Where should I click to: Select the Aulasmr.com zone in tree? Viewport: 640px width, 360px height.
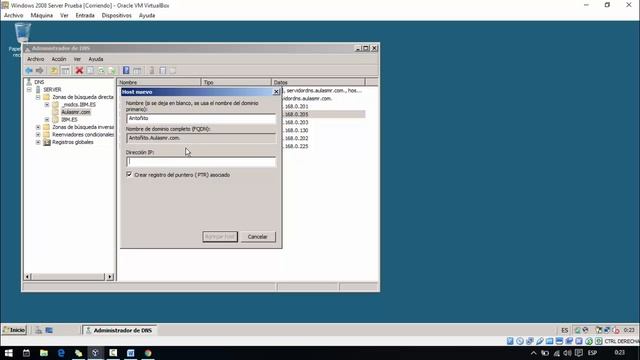[76, 112]
